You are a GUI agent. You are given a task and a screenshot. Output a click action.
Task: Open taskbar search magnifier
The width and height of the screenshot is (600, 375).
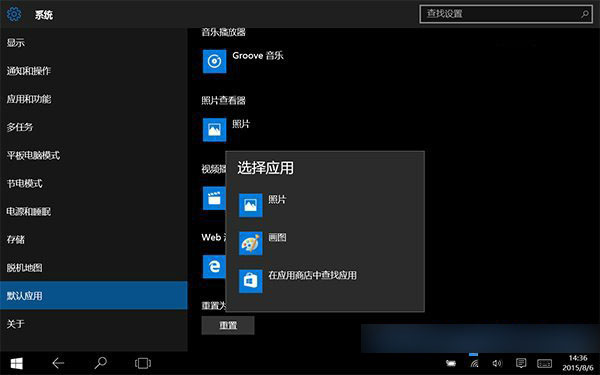100,363
